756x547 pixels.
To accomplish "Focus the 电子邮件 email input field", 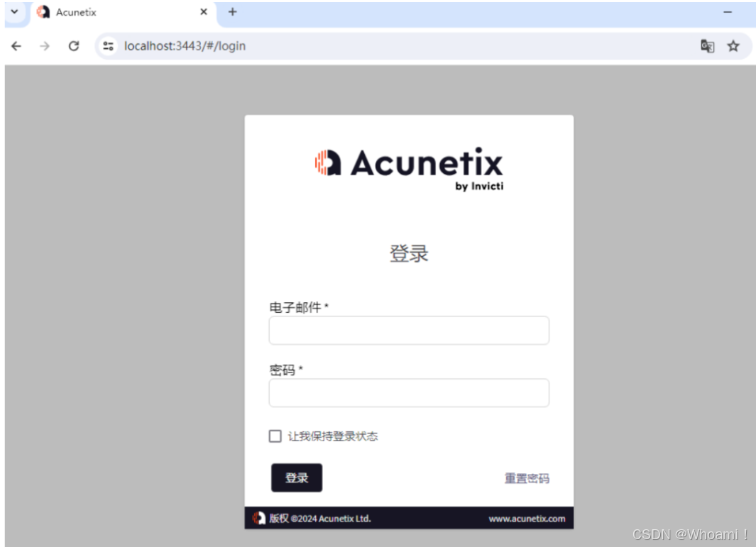I will tap(409, 331).
